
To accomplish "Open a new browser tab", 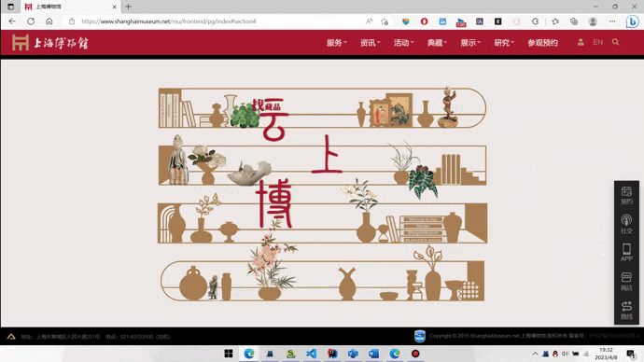I will coord(129,7).
